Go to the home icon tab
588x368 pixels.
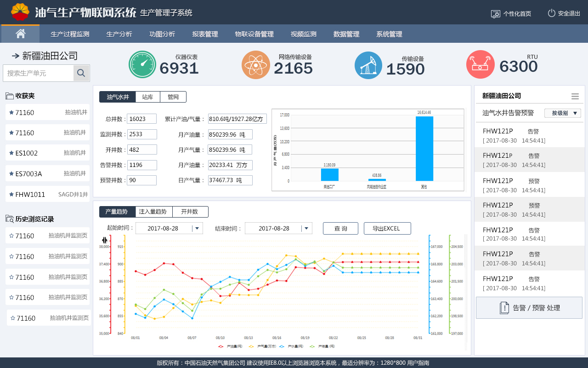[20, 34]
